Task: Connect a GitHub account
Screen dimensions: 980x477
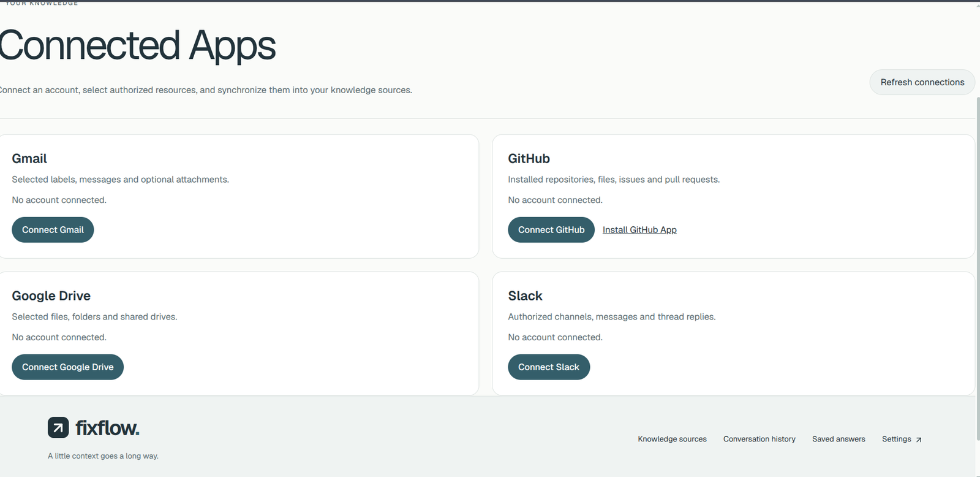Action: (551, 230)
